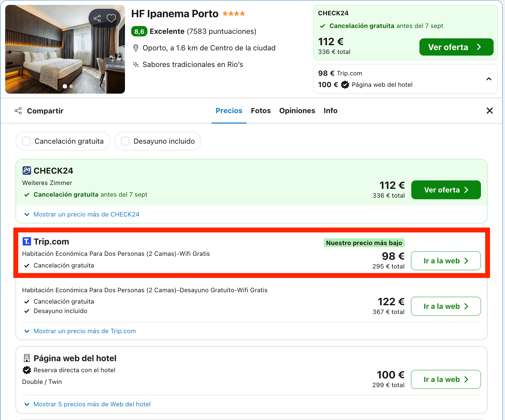Save hotel with the heart icon
The width and height of the screenshot is (505, 420).
tap(111, 18)
